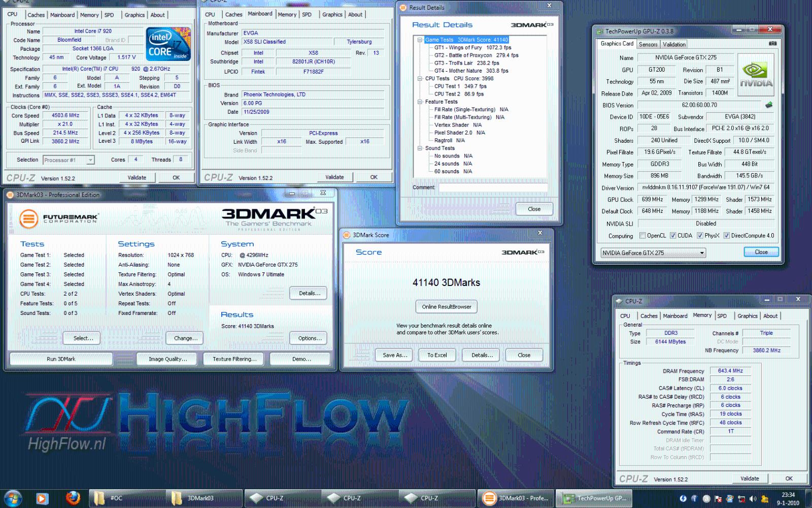Open the volume speaker tray icon
Image resolution: width=812 pixels, height=508 pixels.
[x=753, y=499]
